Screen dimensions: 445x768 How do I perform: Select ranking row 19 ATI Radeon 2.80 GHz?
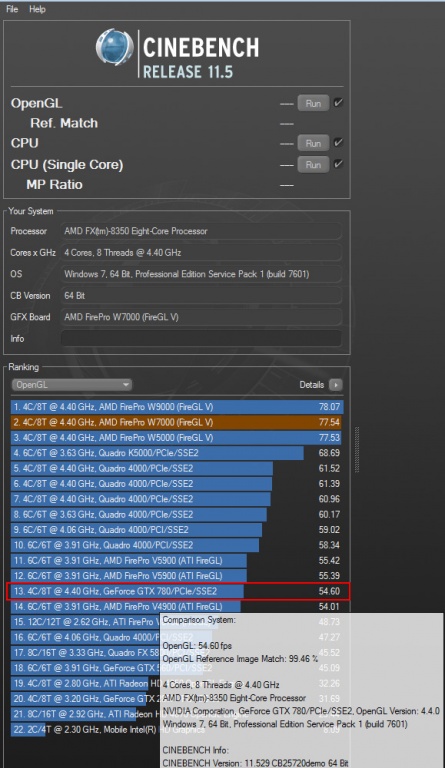[x=85, y=683]
